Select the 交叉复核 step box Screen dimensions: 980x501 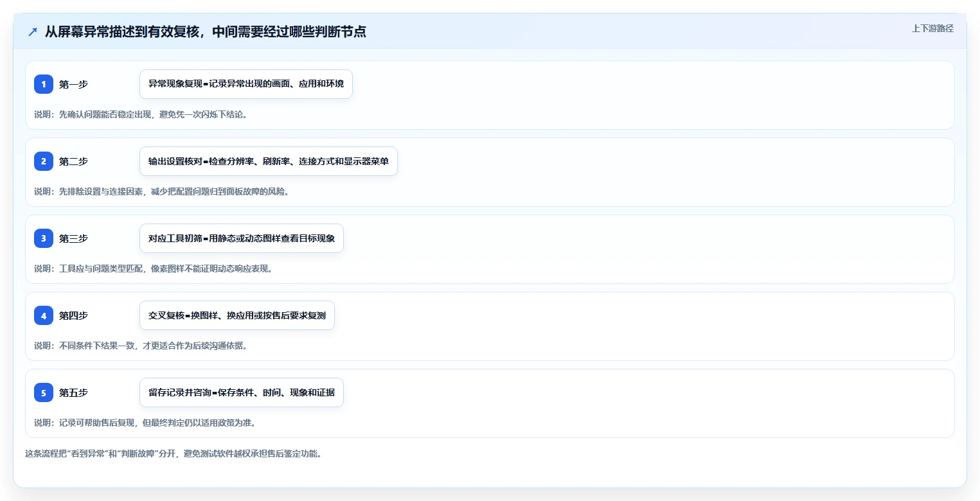(237, 315)
